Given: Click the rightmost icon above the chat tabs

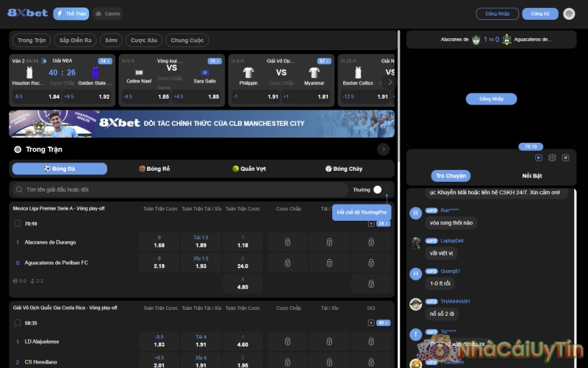Looking at the screenshot, I should coord(565,158).
